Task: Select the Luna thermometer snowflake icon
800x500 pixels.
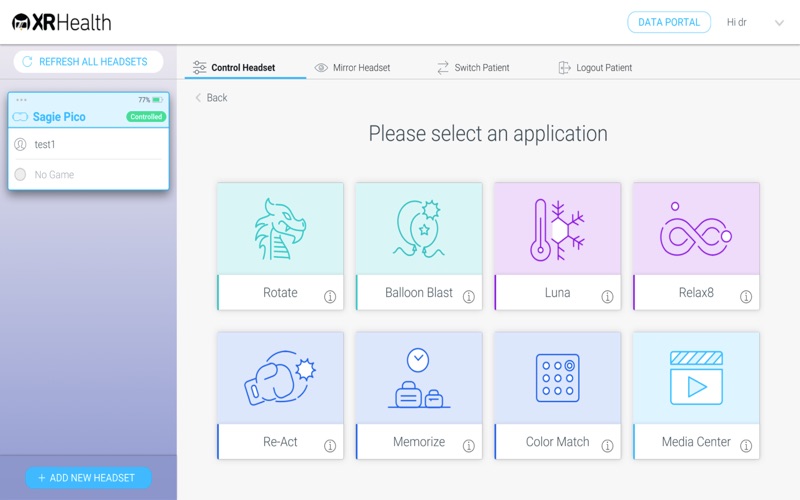Action: [x=557, y=230]
